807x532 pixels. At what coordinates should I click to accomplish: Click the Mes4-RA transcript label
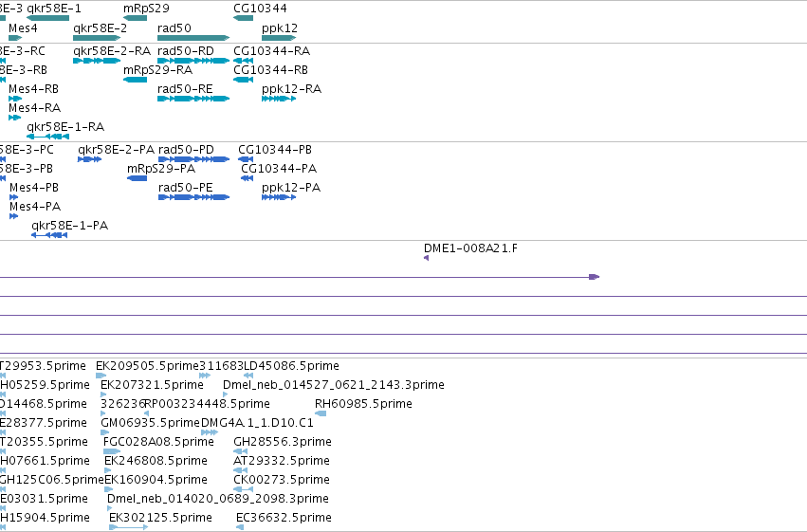point(34,108)
